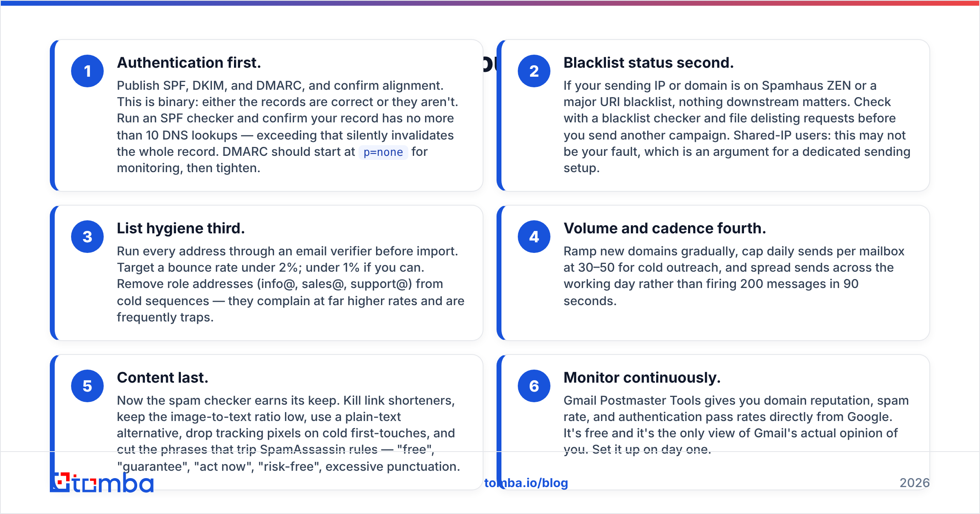Click the 2026 year label
980x514 pixels.
[x=915, y=483]
